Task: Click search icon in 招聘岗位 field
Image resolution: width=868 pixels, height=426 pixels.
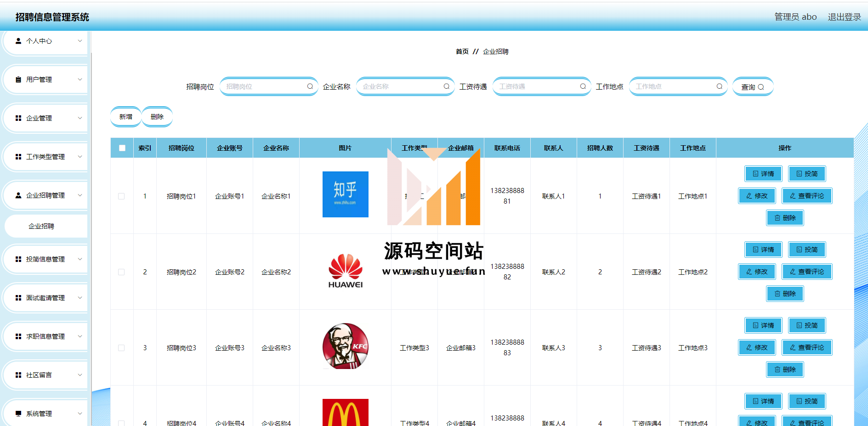Action: [310, 86]
